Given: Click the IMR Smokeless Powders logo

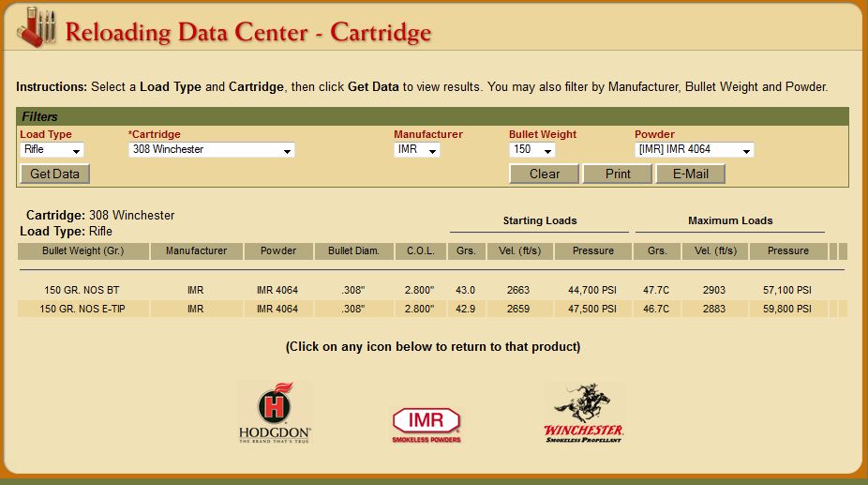Looking at the screenshot, I should pos(427,425).
